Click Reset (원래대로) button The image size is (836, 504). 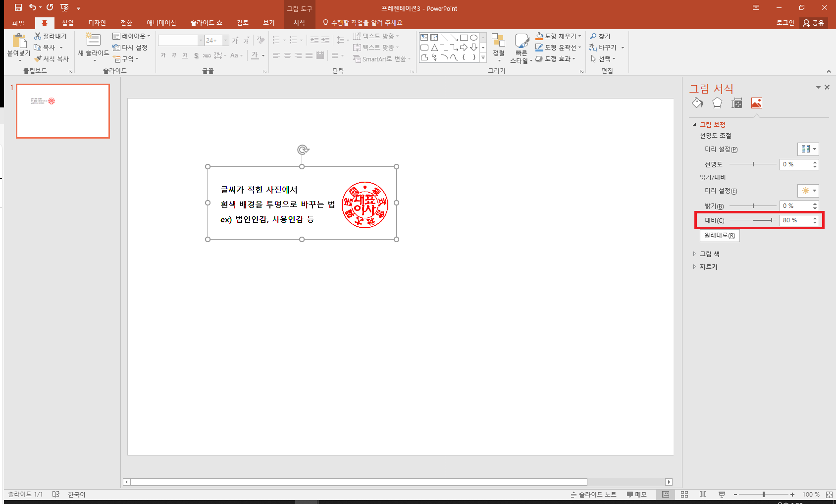pos(720,236)
